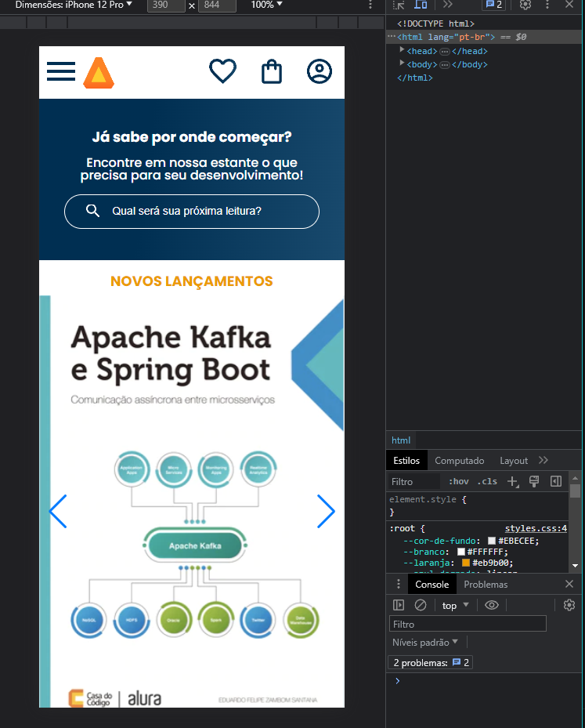Select the Console drawer tab
The width and height of the screenshot is (585, 728).
click(432, 585)
